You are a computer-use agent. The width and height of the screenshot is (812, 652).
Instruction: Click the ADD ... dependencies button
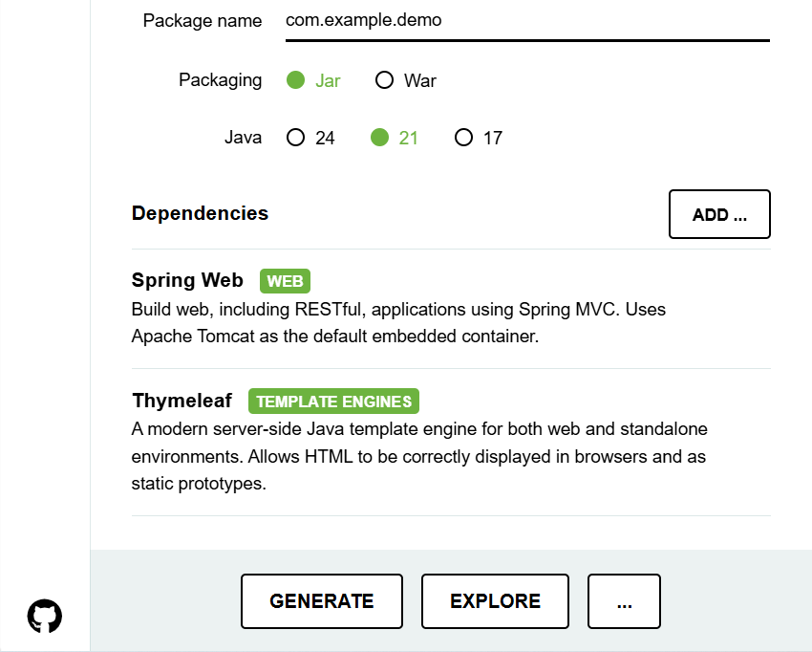719,214
